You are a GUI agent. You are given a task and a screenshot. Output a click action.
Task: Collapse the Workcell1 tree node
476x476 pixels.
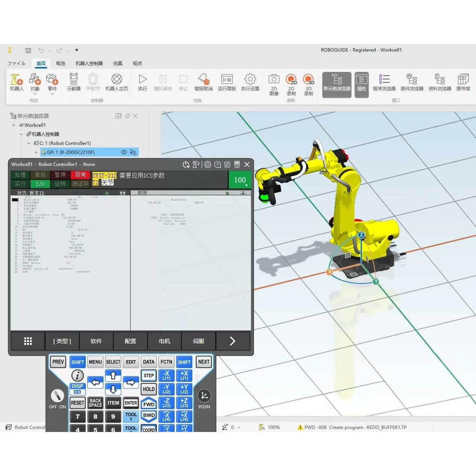[14, 125]
